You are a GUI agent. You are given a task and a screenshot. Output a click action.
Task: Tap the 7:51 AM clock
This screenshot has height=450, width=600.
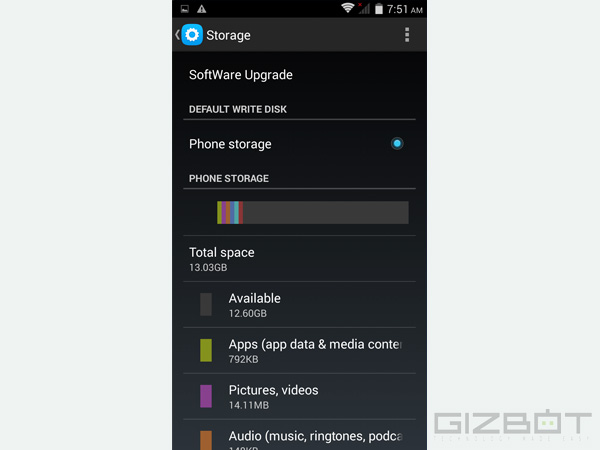[404, 9]
